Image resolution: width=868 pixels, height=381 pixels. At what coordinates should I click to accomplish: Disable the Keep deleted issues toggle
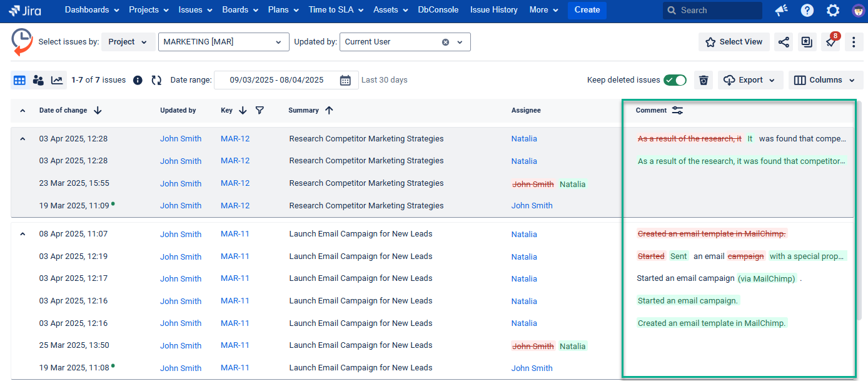point(675,80)
